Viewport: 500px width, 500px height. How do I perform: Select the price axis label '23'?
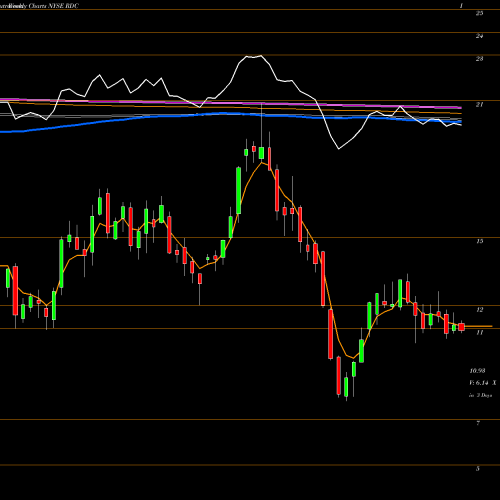point(479,59)
